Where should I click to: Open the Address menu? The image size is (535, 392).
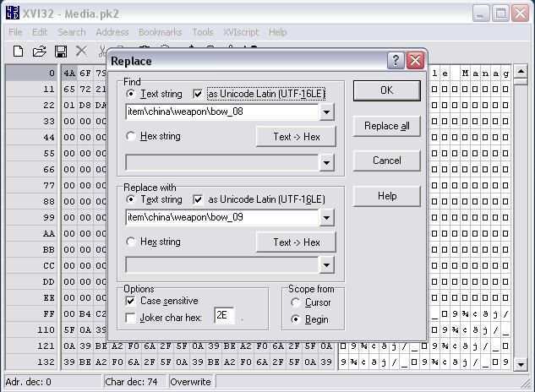tap(112, 32)
